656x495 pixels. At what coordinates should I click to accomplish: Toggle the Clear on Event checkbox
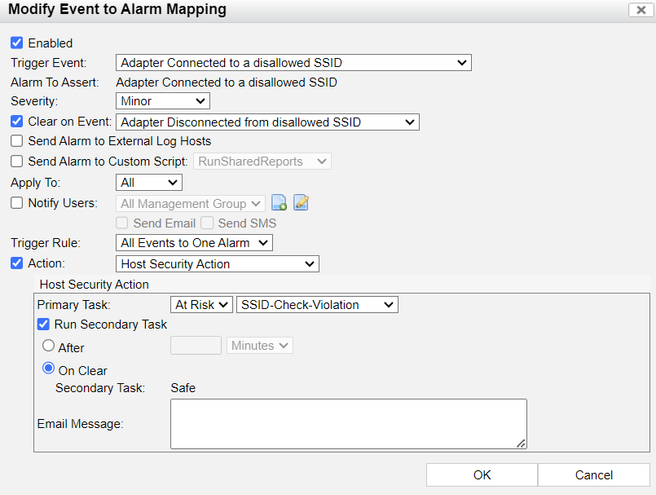coord(16,122)
